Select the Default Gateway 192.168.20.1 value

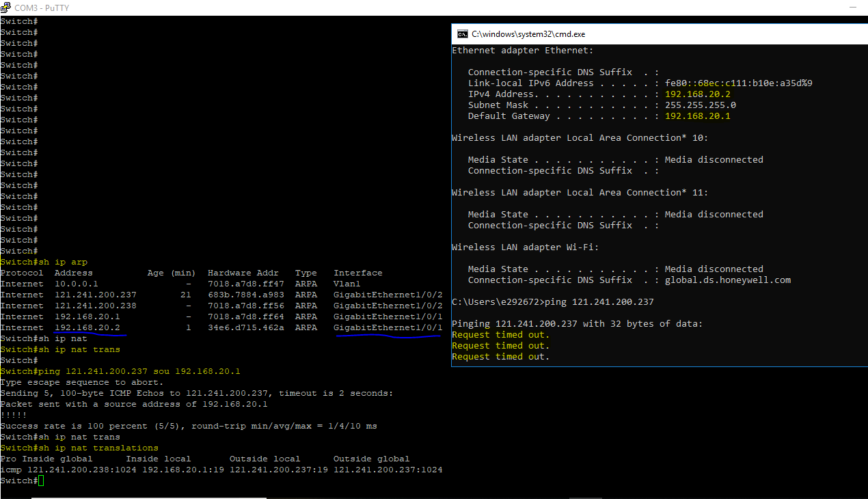pyautogui.click(x=696, y=116)
